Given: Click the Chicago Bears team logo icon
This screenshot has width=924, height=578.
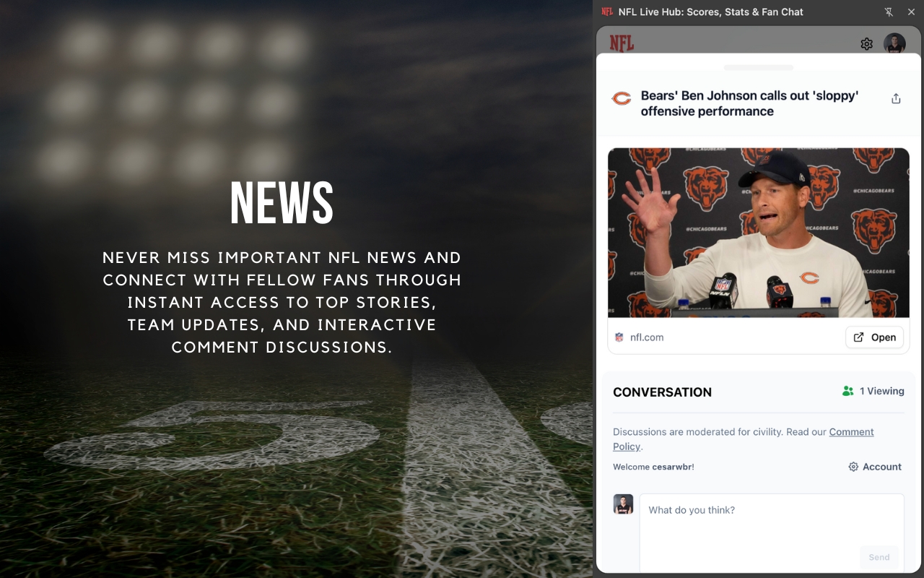Looking at the screenshot, I should pos(622,98).
